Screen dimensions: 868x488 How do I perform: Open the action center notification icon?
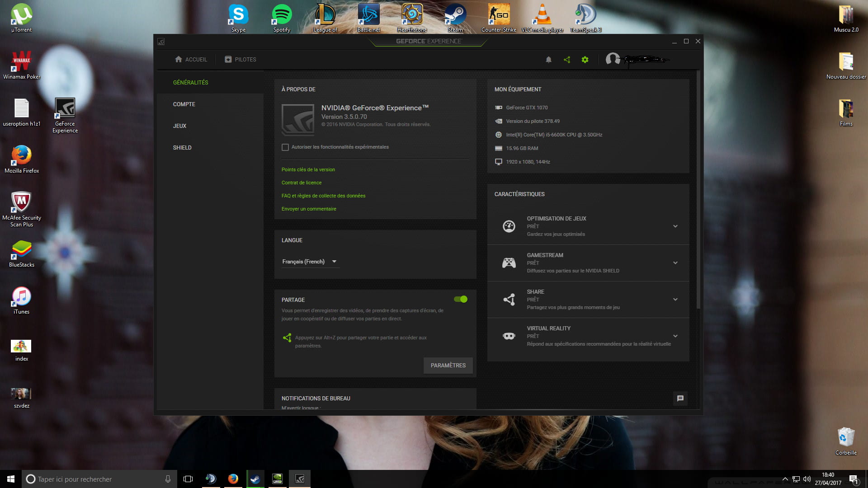pos(854,479)
